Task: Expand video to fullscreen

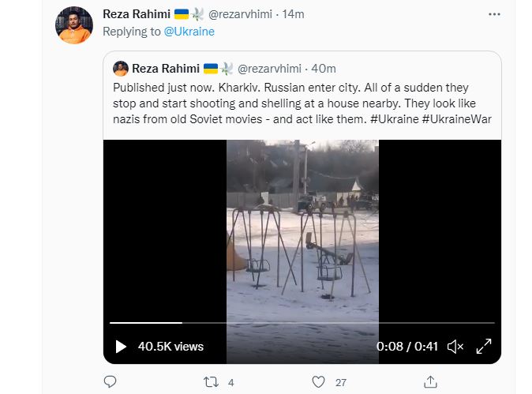Action: point(483,346)
